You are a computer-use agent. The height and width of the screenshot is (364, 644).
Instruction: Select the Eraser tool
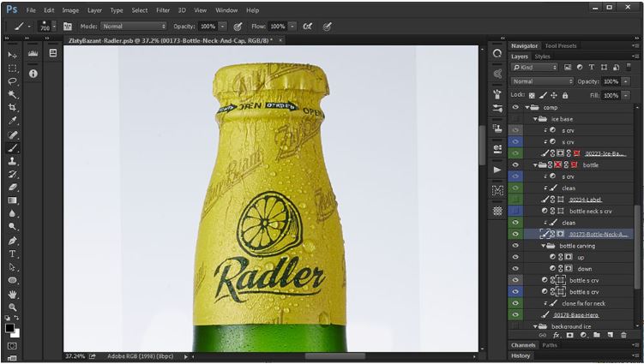(x=12, y=187)
